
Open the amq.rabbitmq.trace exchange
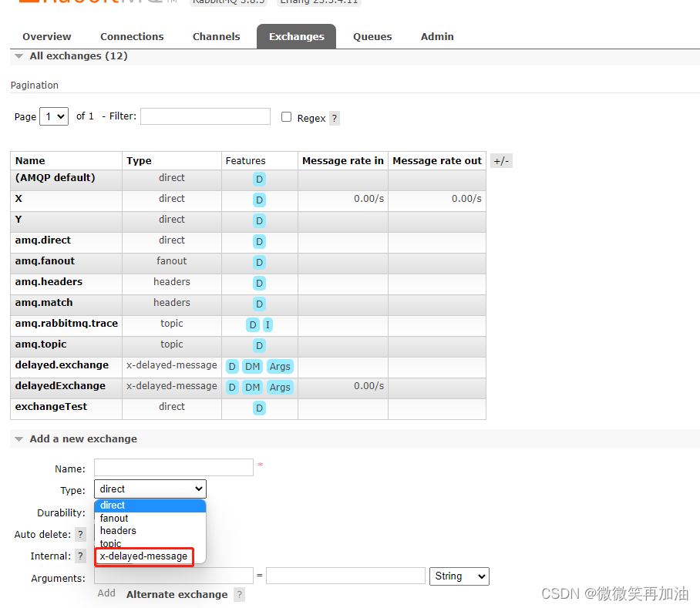(x=66, y=324)
